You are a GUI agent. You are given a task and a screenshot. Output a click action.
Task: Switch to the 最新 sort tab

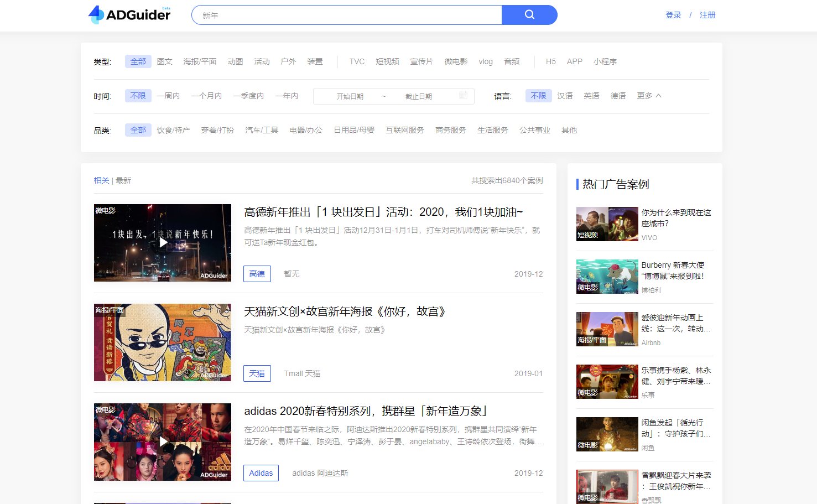(x=122, y=180)
